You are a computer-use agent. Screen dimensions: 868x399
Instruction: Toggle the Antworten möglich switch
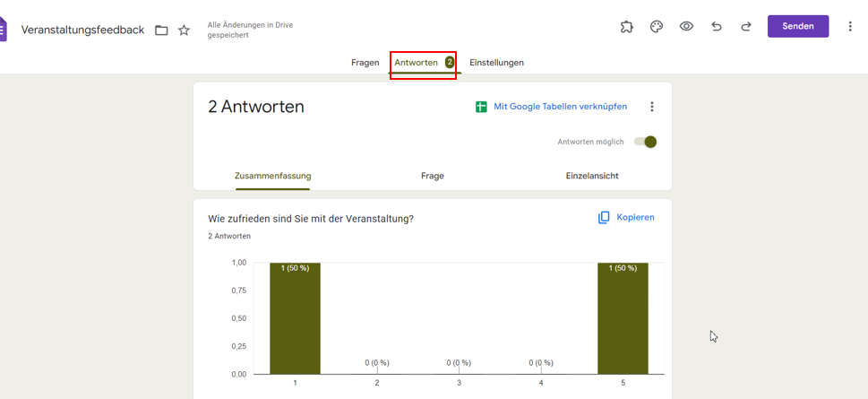646,142
